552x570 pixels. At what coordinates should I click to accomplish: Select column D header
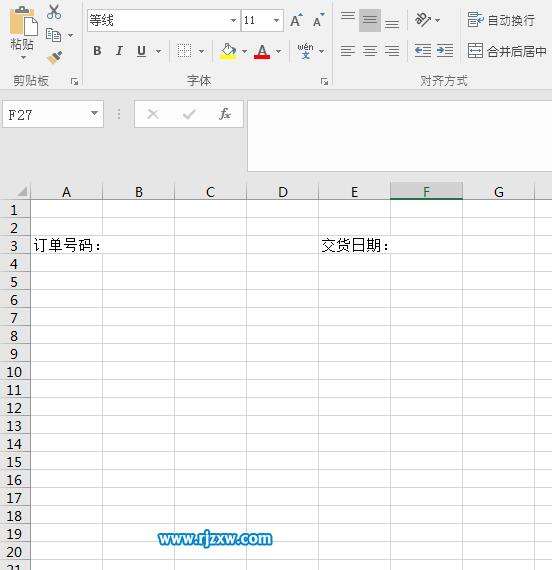(283, 192)
